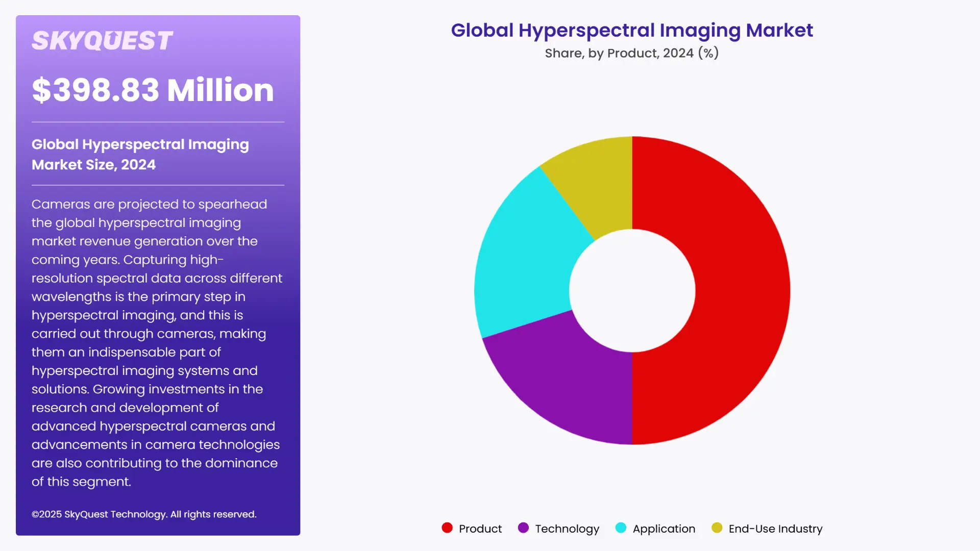The width and height of the screenshot is (980, 551).
Task: Expand the chart subtitle Share, by Product
Action: (631, 53)
